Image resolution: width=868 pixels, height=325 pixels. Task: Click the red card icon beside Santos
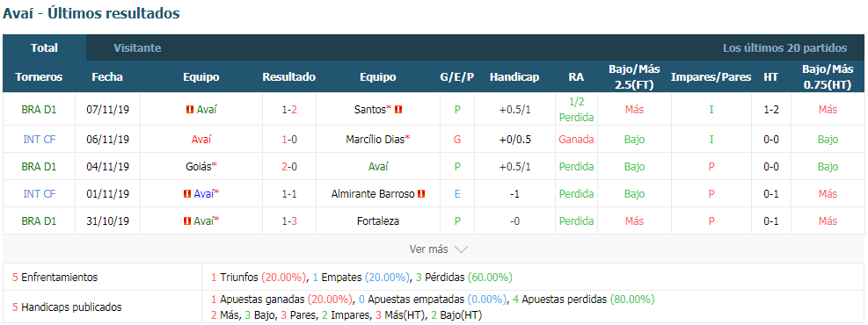(x=398, y=110)
